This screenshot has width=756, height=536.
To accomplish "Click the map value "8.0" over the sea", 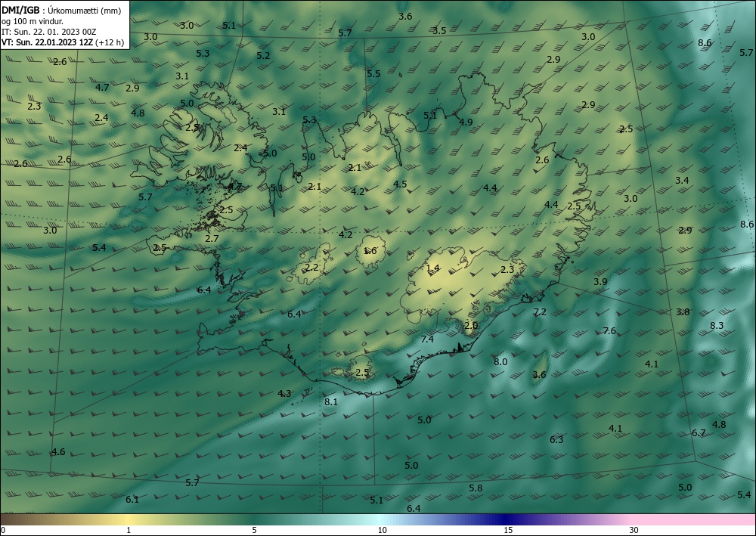I will [500, 361].
